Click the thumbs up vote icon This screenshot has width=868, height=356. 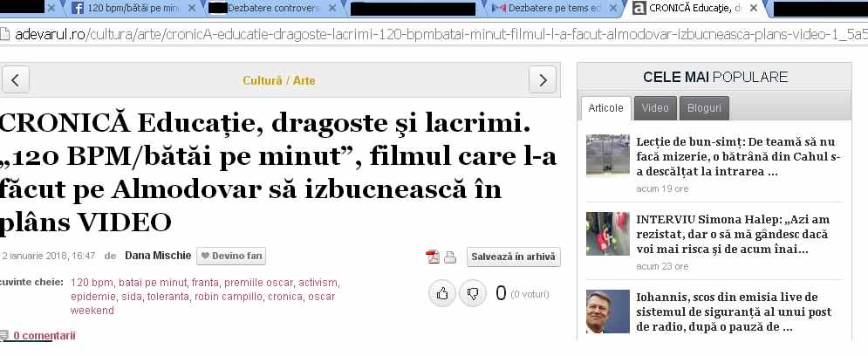click(442, 294)
